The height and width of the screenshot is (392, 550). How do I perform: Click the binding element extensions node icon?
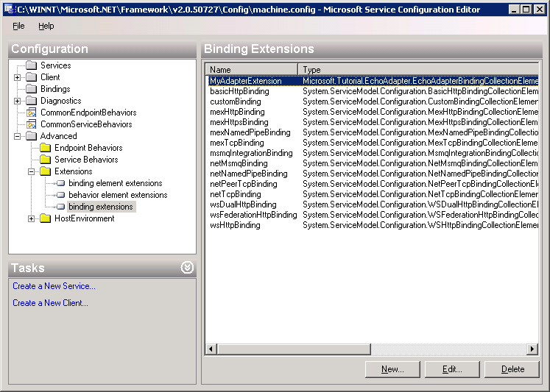point(60,183)
